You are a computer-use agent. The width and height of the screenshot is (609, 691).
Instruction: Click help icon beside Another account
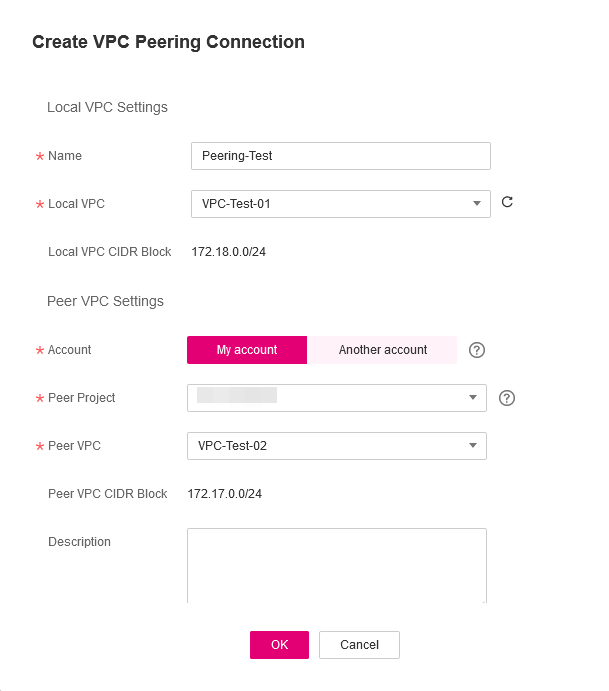click(x=477, y=350)
